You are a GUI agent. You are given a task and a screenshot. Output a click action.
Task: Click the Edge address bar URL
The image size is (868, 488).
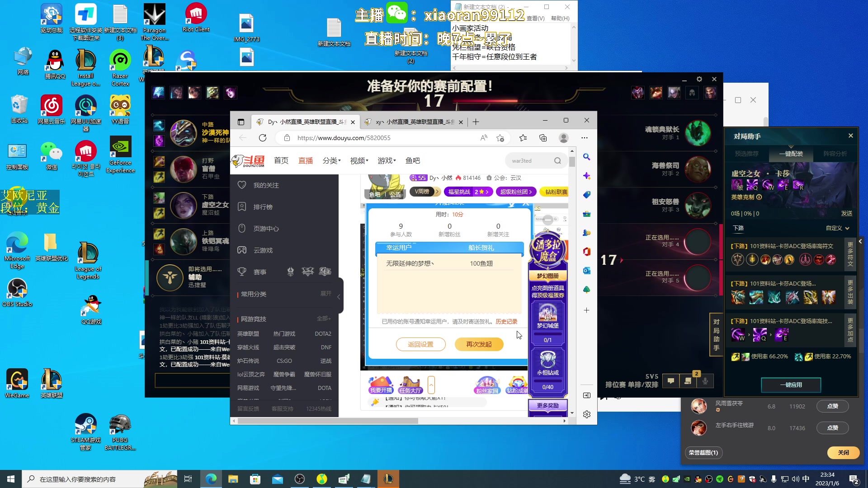[x=344, y=138]
